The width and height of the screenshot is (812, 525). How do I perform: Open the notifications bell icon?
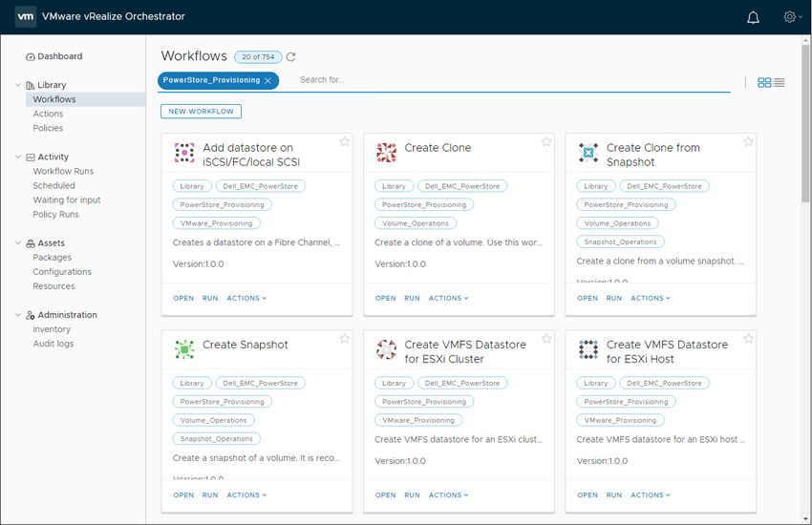[753, 17]
